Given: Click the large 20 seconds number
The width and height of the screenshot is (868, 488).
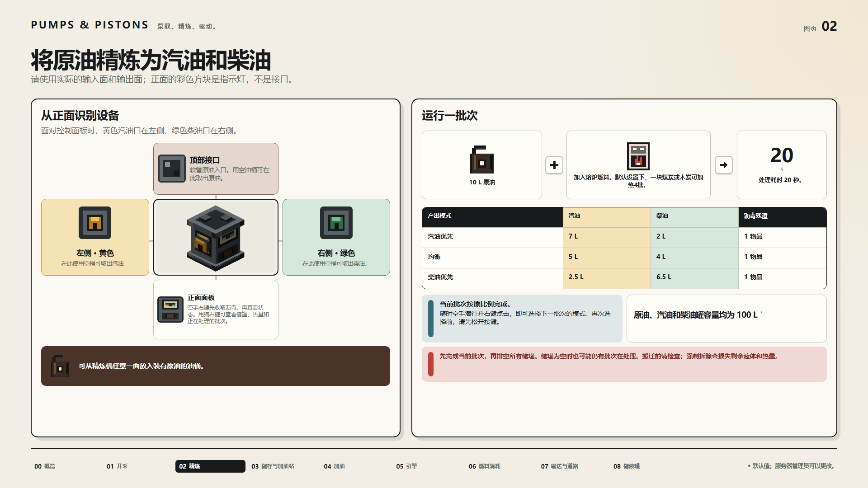Looking at the screenshot, I should tap(782, 155).
